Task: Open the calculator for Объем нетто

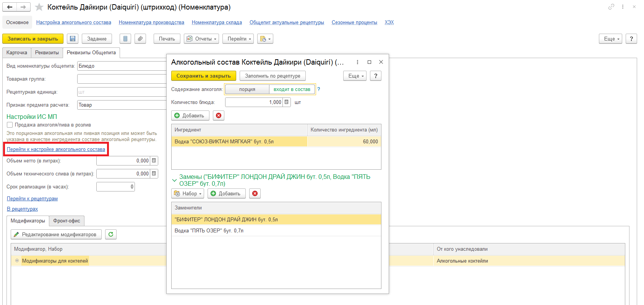Action: (154, 161)
